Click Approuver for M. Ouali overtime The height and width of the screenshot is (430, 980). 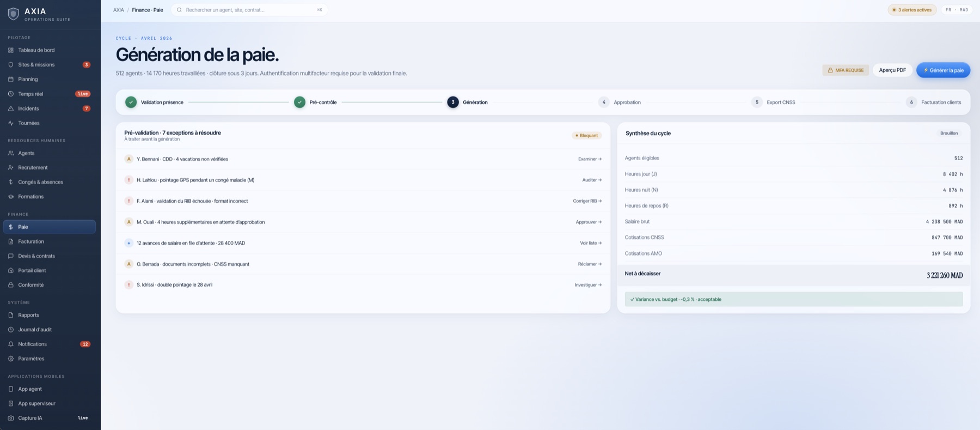589,222
